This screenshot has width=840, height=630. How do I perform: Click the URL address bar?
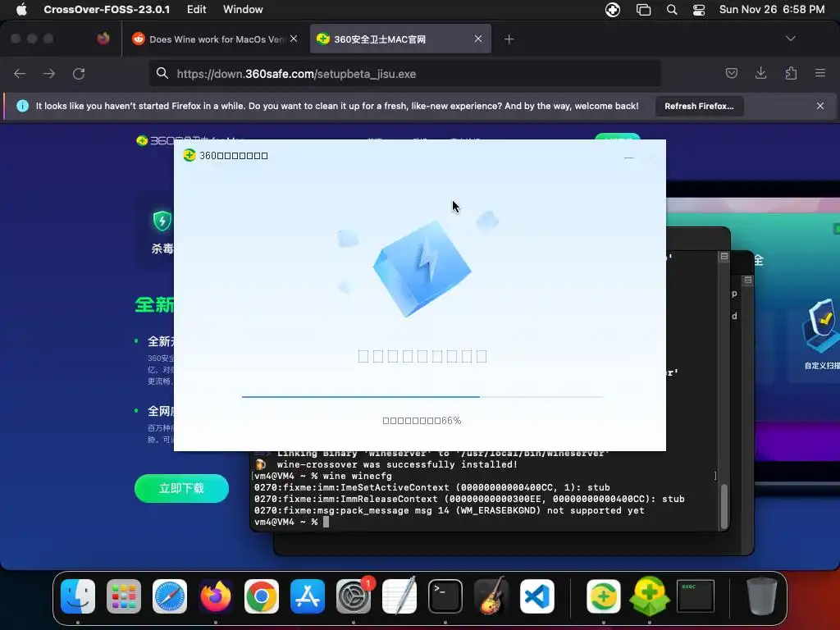click(x=405, y=73)
